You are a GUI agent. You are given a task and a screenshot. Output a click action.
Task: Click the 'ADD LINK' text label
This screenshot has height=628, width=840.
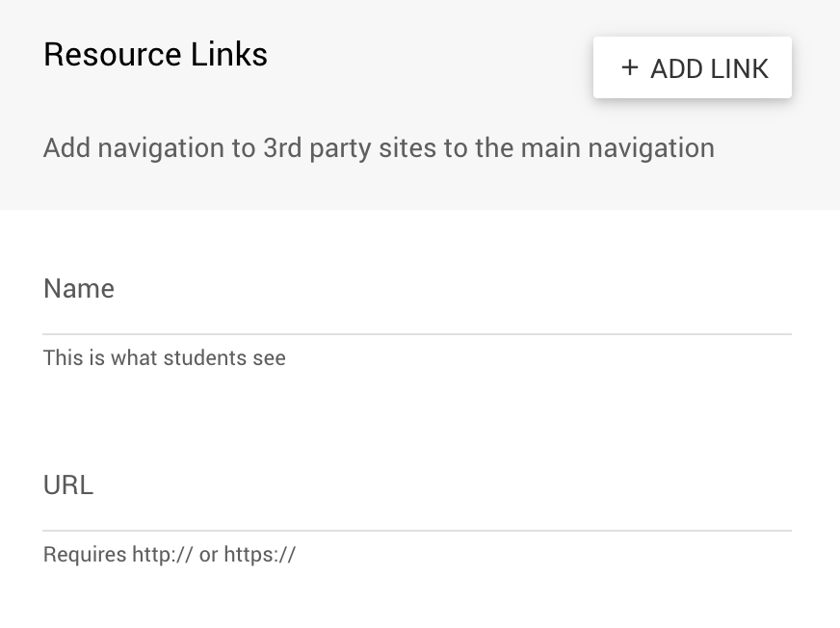[x=709, y=68]
